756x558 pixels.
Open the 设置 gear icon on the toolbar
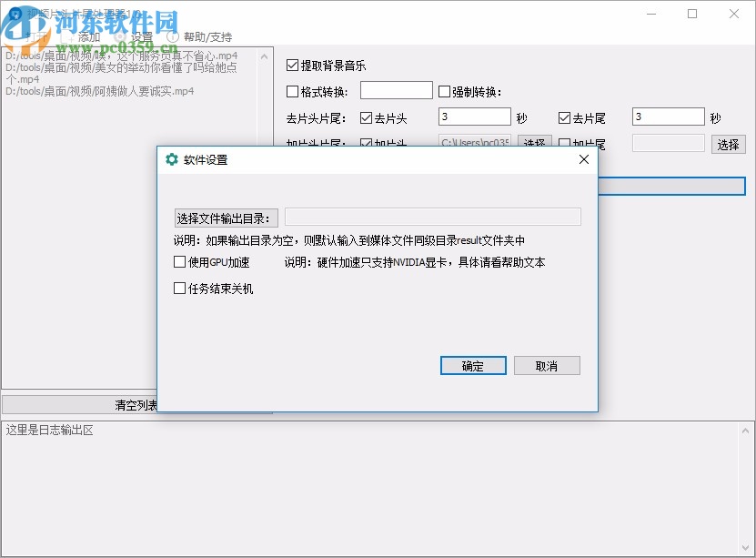coord(120,36)
